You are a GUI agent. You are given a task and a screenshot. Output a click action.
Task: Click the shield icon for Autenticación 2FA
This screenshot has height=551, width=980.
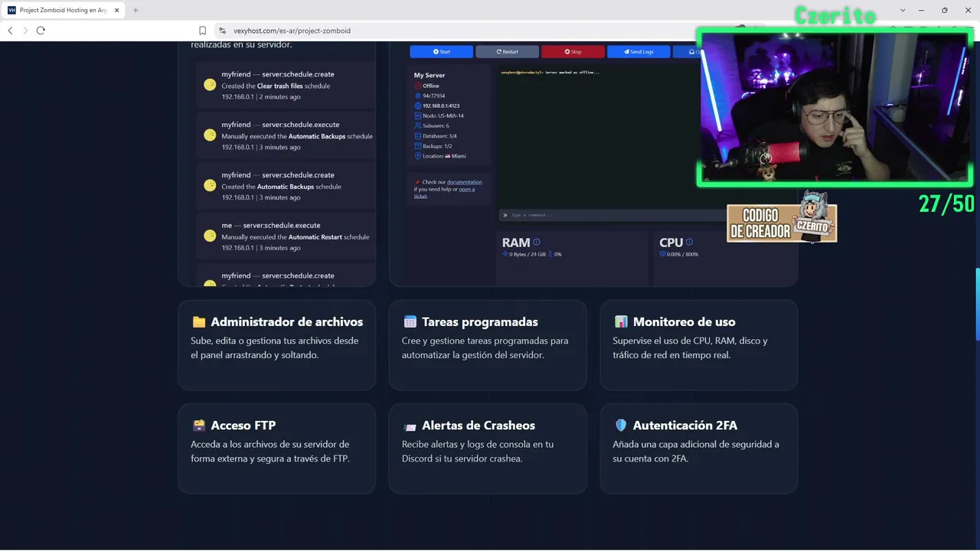point(621,425)
